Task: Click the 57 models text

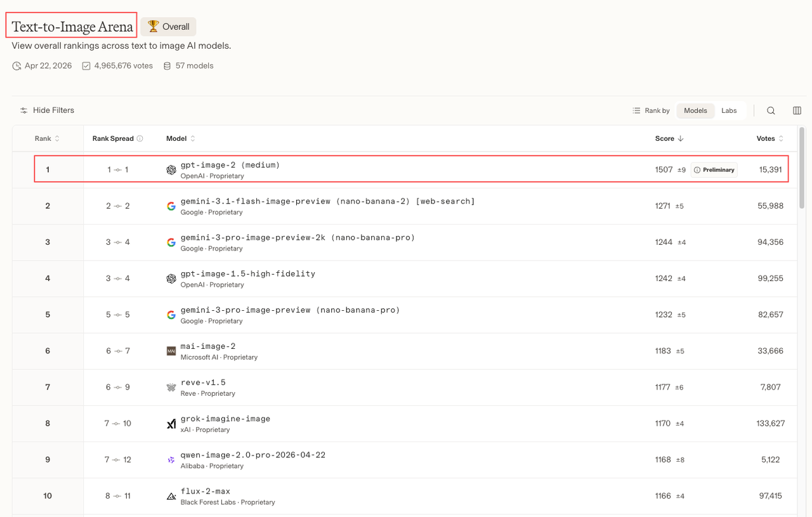Action: click(195, 66)
